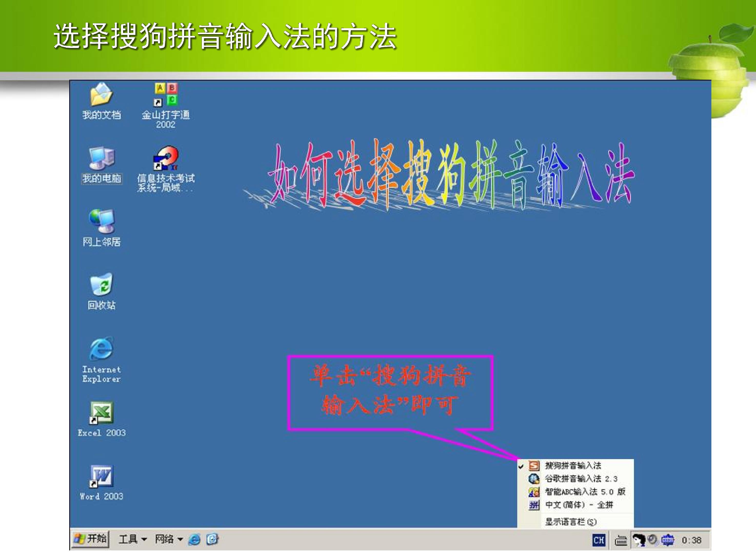
Task: Click the black-haired face tray icon
Action: coord(639,540)
